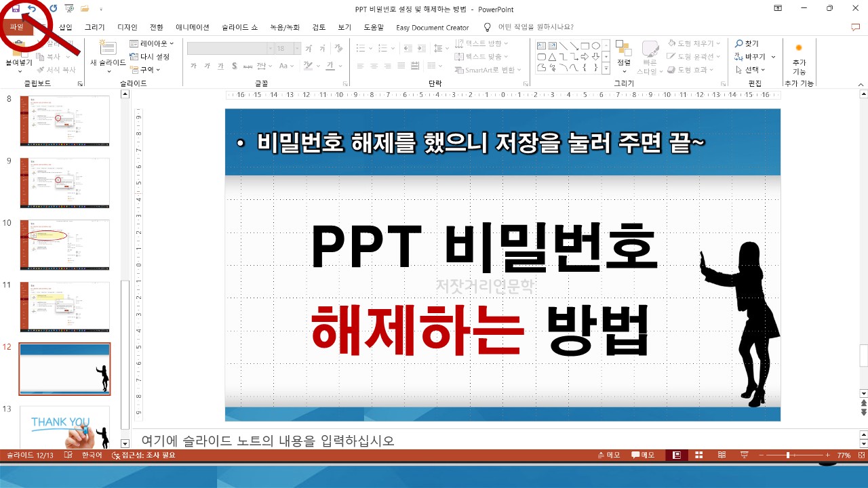Click the Redo/Repeat icon in quick access toolbar
This screenshot has width=868, height=488.
(x=53, y=9)
